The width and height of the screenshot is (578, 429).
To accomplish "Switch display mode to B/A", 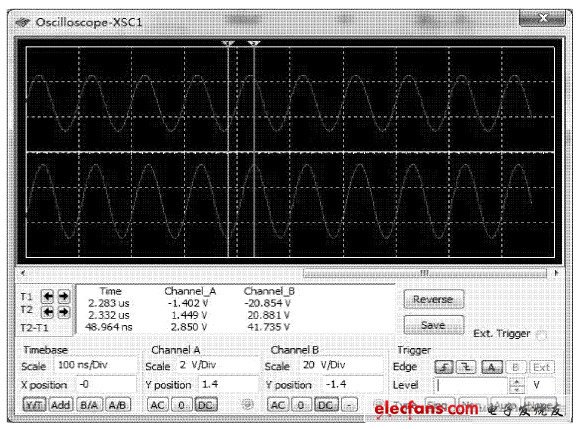I will coord(89,405).
